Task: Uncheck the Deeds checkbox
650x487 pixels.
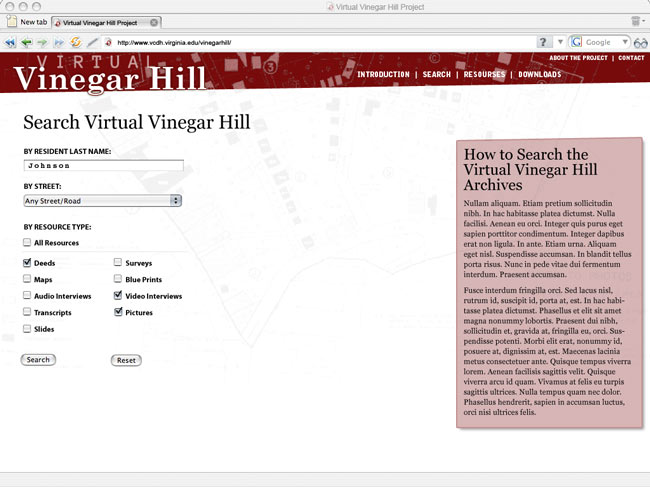Action: tap(27, 262)
